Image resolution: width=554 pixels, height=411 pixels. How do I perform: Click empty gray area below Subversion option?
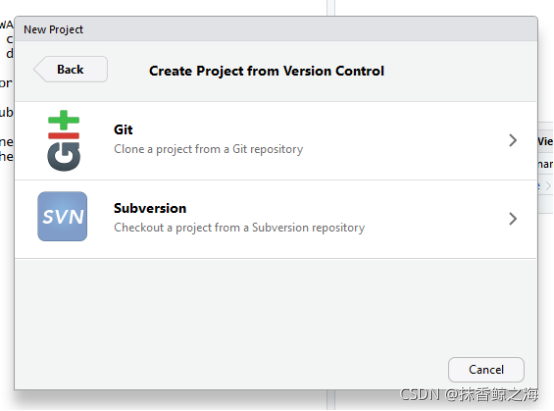tap(276, 307)
